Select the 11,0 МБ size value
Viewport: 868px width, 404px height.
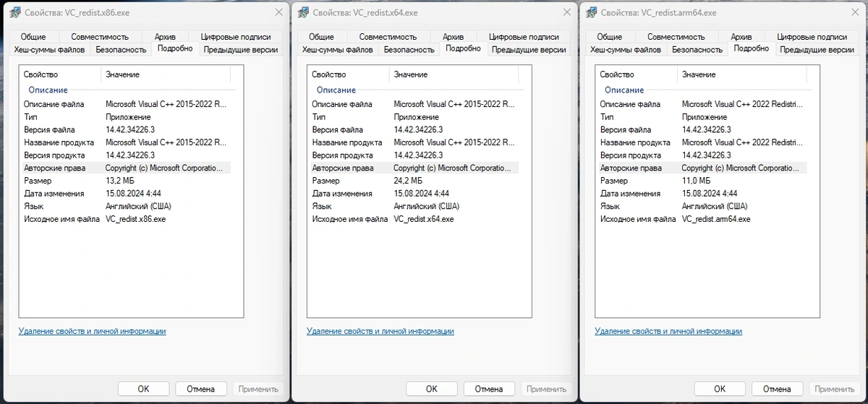(697, 181)
